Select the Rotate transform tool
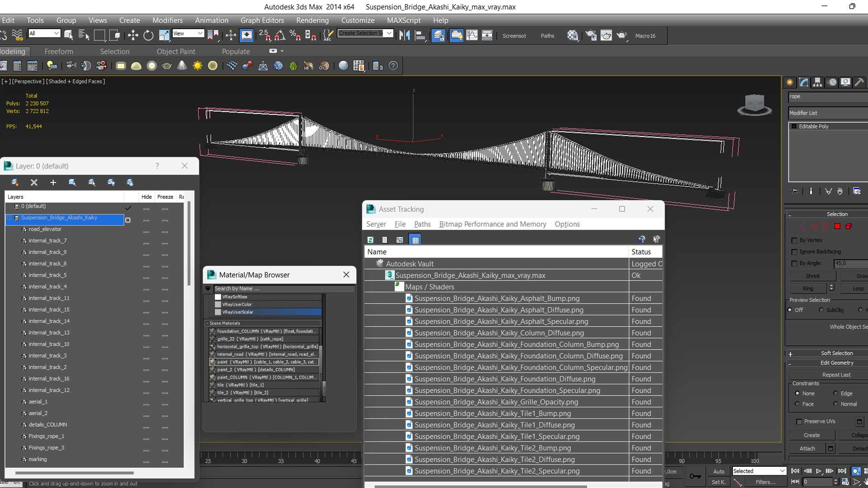868x488 pixels. click(x=148, y=35)
